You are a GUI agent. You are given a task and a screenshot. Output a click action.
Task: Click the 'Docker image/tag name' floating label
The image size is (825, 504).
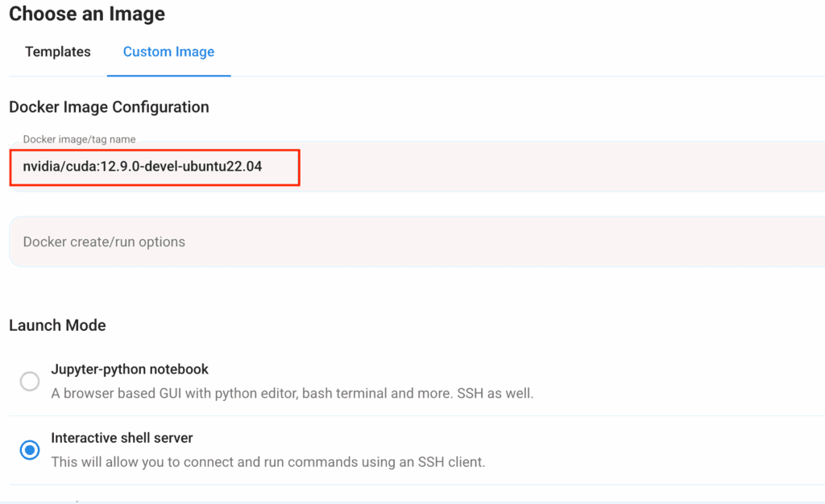(x=79, y=139)
